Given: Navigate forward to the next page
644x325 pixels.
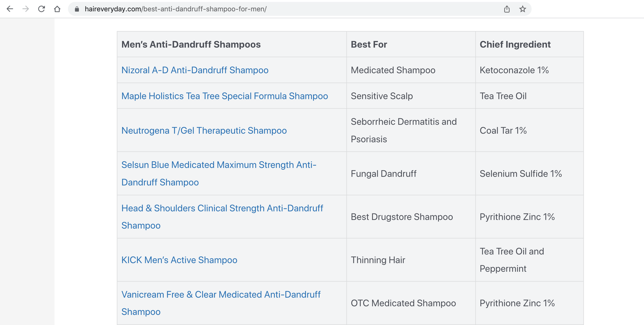Looking at the screenshot, I should 26,9.
